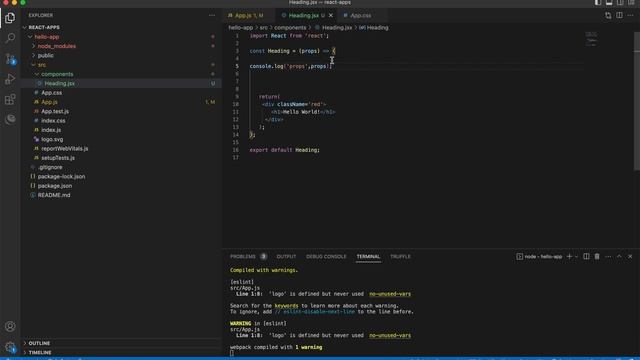Select the TERMINAL panel tab

[x=368, y=256]
